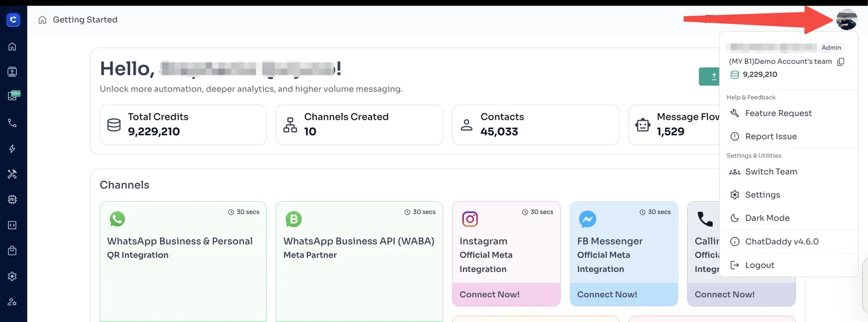
Task: Open the code bracket icon in the sidebar
Action: tap(12, 225)
